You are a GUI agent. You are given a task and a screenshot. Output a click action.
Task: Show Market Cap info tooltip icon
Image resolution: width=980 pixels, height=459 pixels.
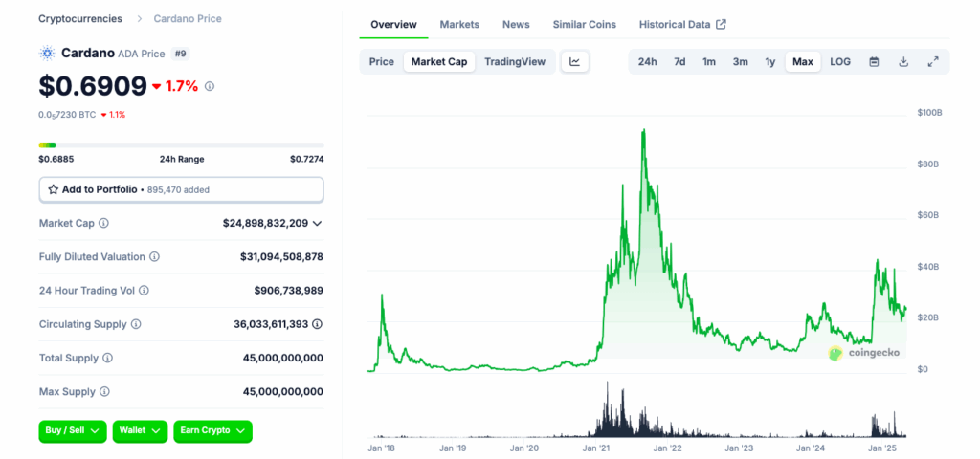[x=103, y=223]
